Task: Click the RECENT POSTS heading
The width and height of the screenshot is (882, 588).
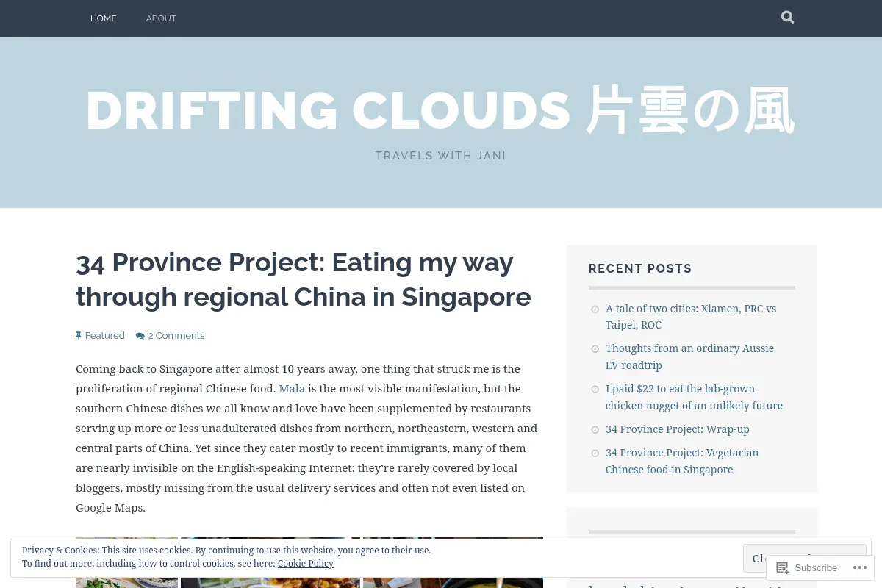Action: click(640, 269)
